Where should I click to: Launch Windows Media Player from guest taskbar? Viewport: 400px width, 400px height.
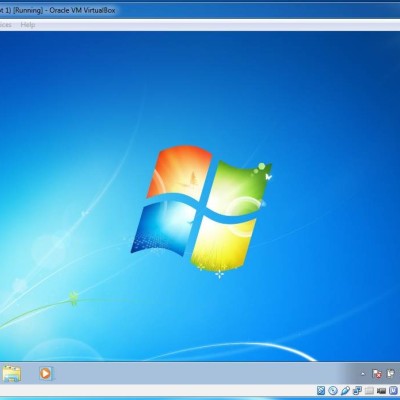pos(45,373)
